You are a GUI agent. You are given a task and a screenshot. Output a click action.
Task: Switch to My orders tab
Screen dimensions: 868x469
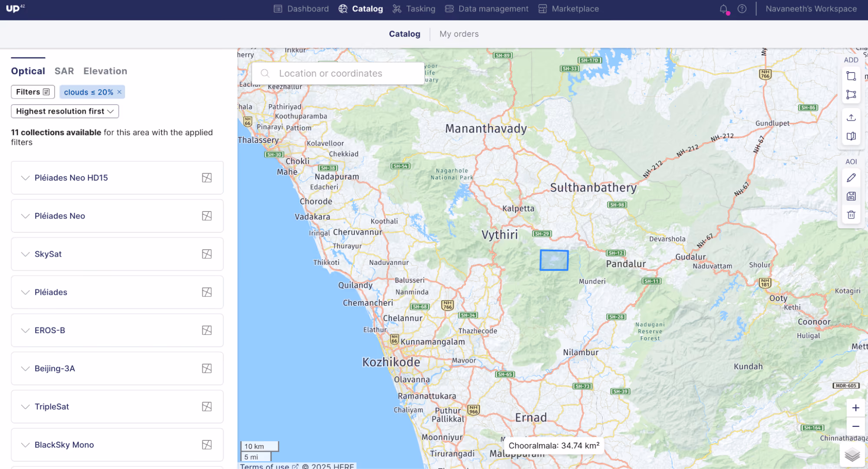point(459,34)
